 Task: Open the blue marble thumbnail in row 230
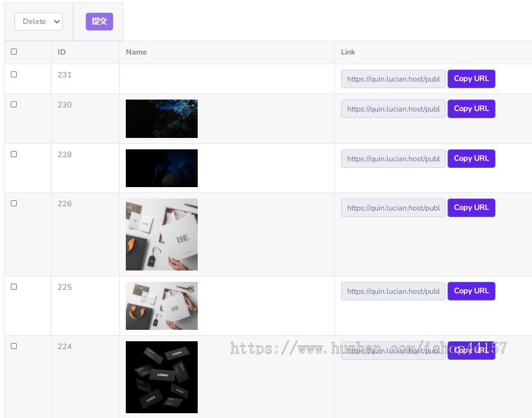click(x=162, y=119)
